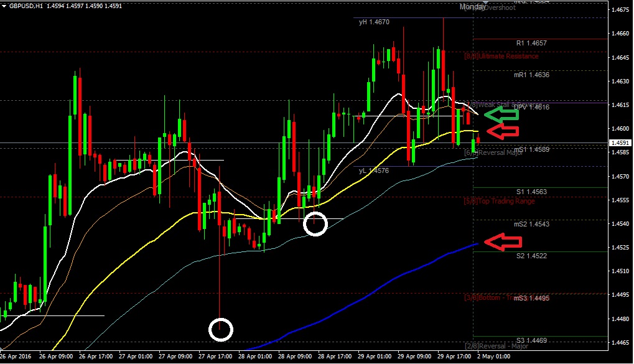This screenshot has width=634, height=364.
Task: Click the S1 1.4563 support label
Action: (531, 192)
